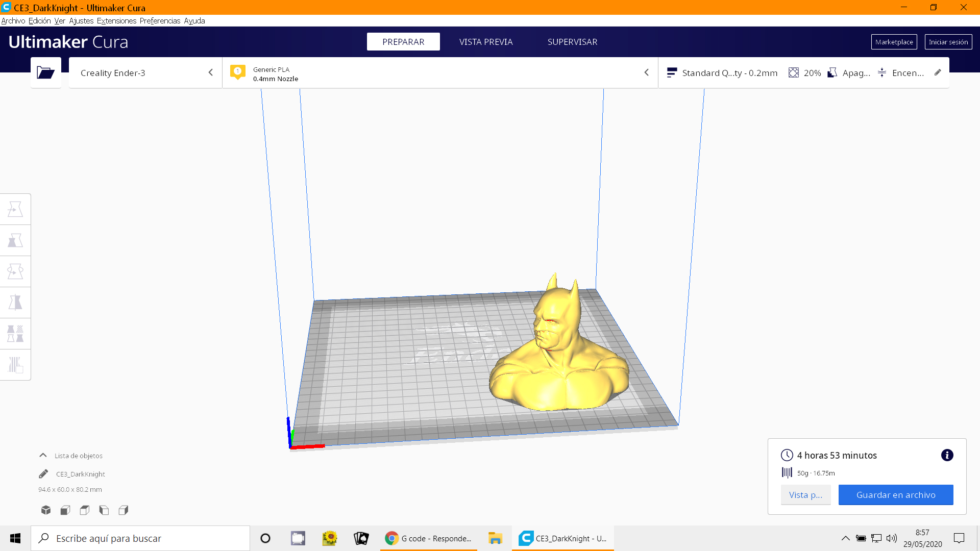
Task: Select CE3_DarkKnight in the object list
Action: point(80,474)
